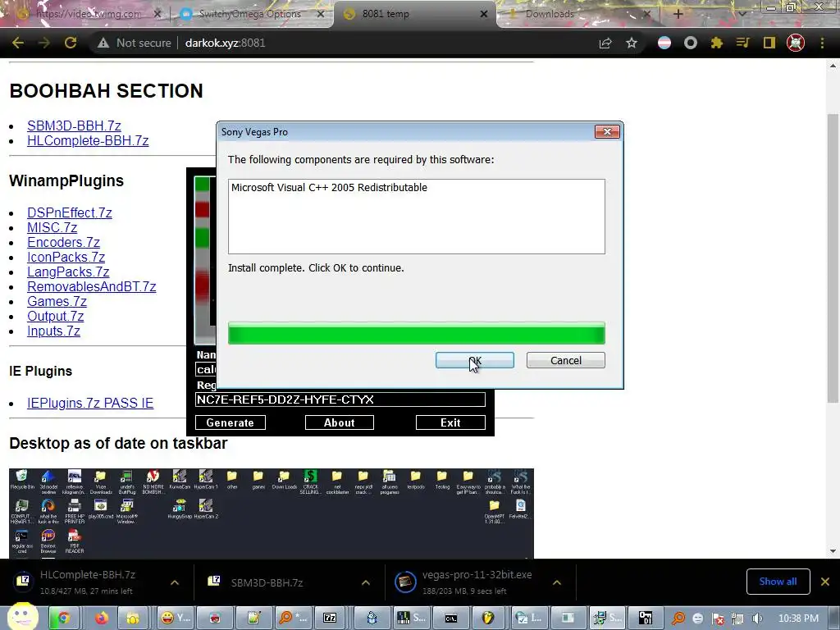Go forward in browser history
This screenshot has width=840, height=630.
(x=44, y=43)
